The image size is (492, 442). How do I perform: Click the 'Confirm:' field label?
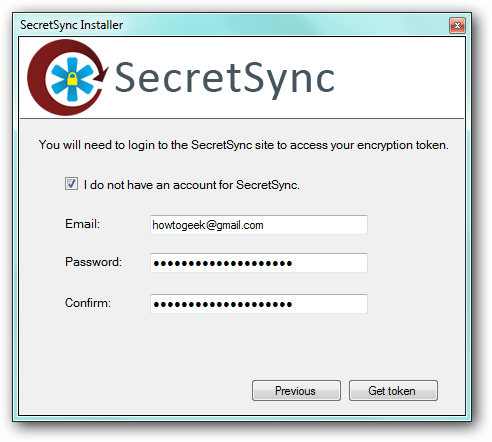click(88, 303)
